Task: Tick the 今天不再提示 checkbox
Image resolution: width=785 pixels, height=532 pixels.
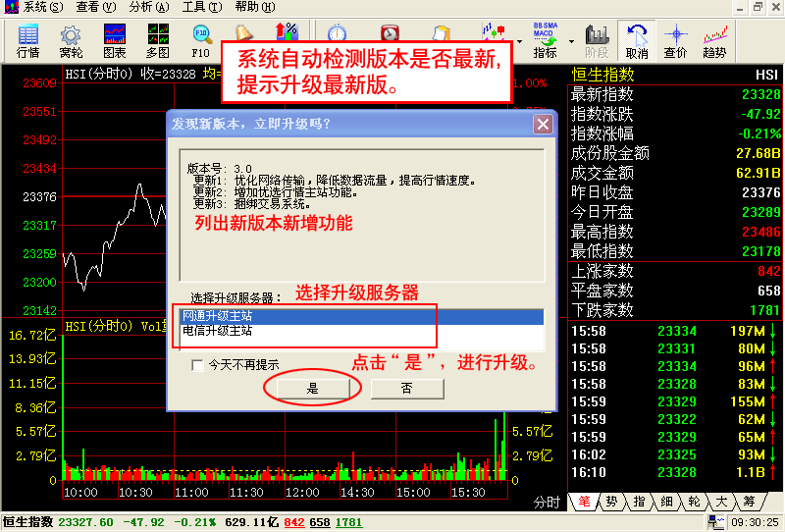Action: pos(198,365)
